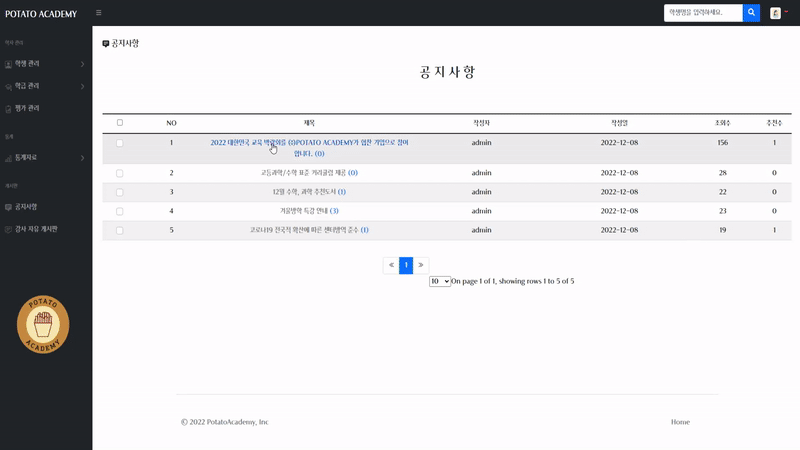Go to previous page with « button
The width and height of the screenshot is (800, 450).
click(391, 265)
